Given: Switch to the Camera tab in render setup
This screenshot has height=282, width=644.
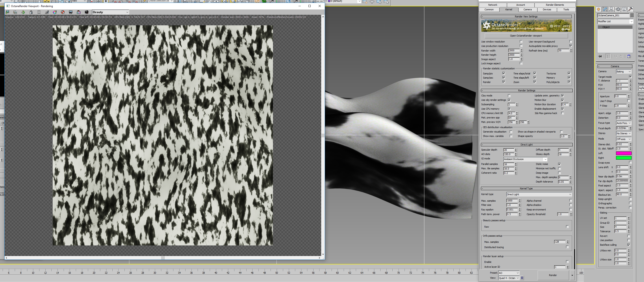Looking at the screenshot, I should coord(527,9).
